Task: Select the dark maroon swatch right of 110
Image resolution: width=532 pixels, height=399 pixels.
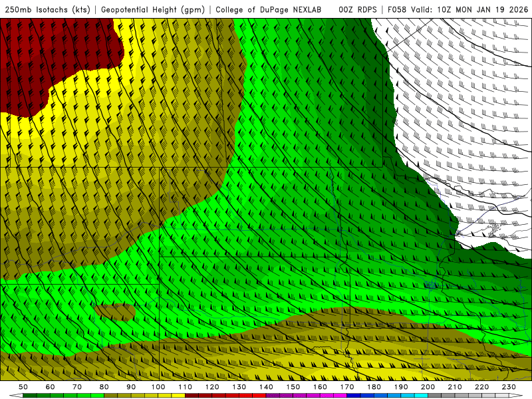Action: click(x=192, y=396)
